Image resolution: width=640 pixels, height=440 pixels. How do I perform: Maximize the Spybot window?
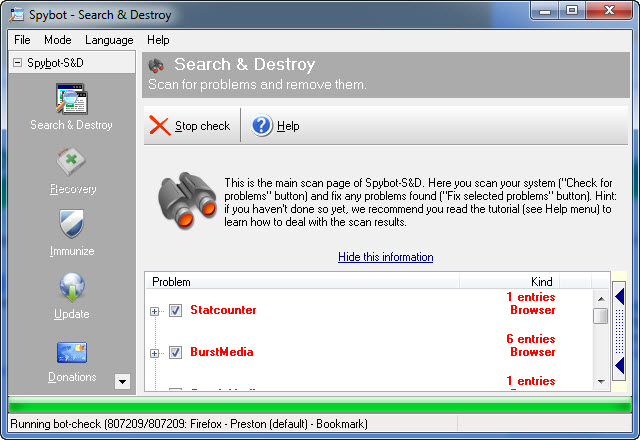(x=572, y=11)
